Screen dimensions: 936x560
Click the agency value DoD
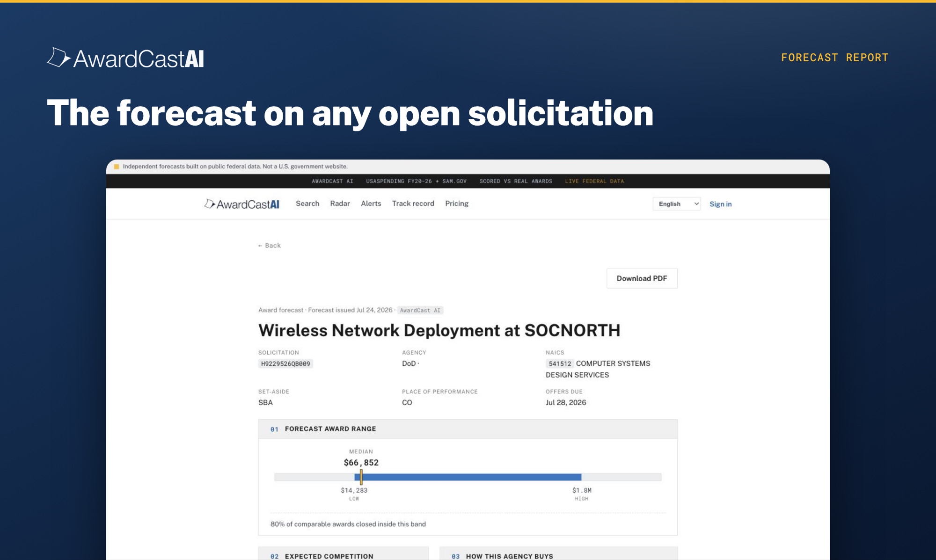pyautogui.click(x=409, y=364)
